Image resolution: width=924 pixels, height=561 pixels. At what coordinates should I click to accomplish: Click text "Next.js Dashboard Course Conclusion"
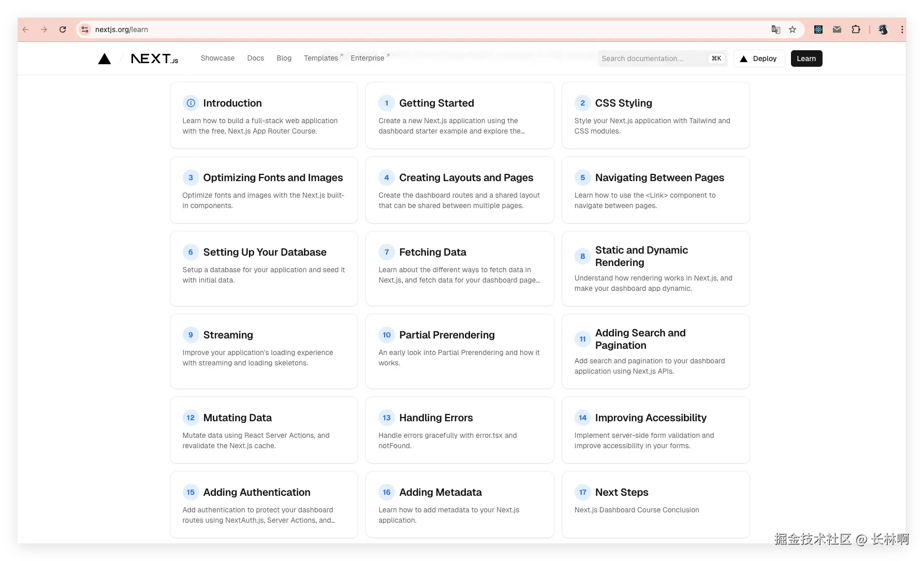click(637, 510)
